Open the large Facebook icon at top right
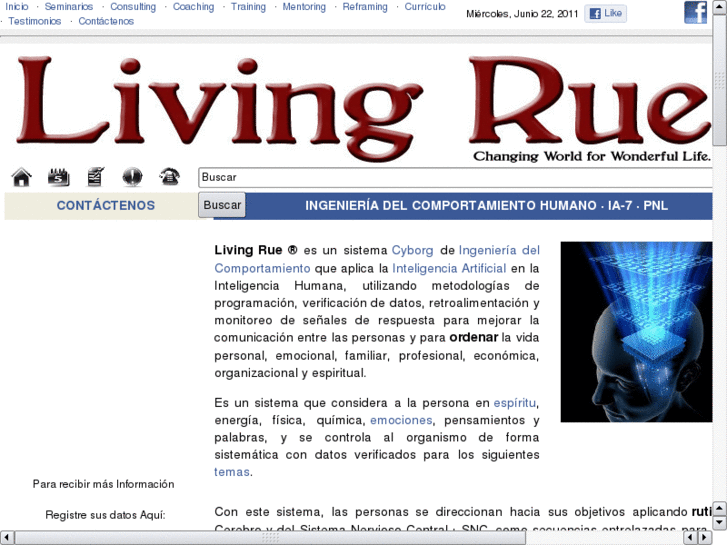 (695, 13)
